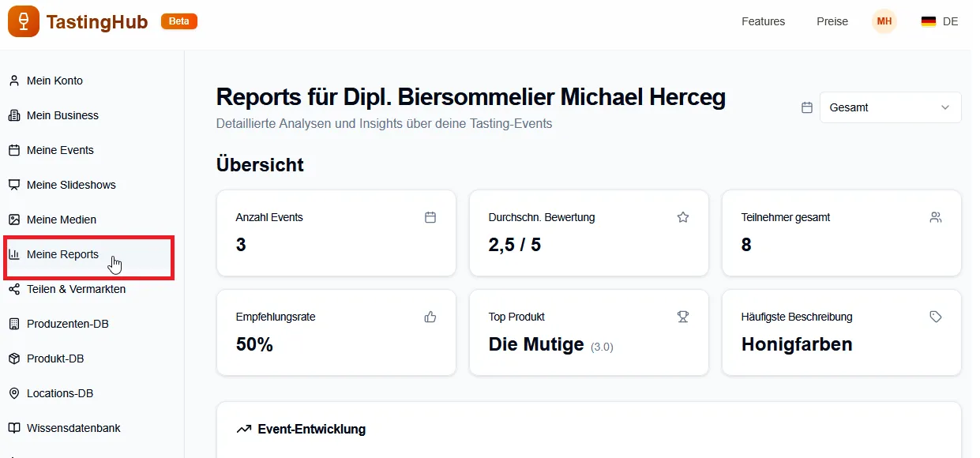Click the star icon on Durchschn. Bewertung card
The height and width of the screenshot is (458, 980).
tap(682, 216)
